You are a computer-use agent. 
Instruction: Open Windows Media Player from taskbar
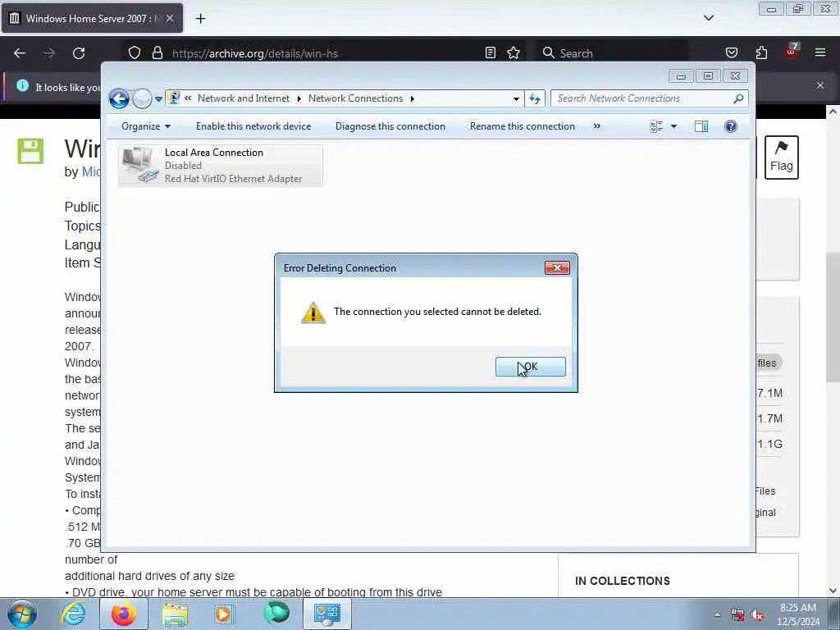223,614
